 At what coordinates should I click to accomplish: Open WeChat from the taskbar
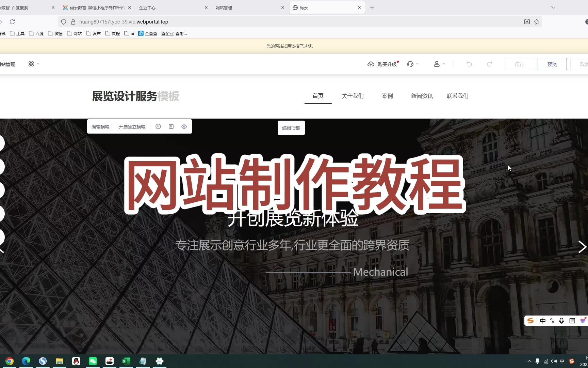click(x=93, y=361)
